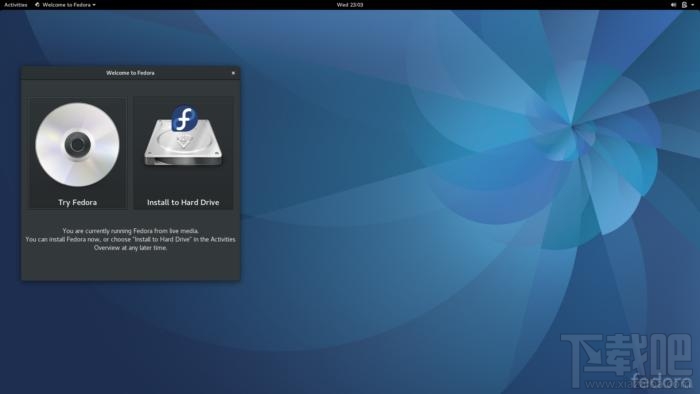Click the Welcome to Fedora window title bar
Viewport: 700px width, 394px height.
coord(130,73)
